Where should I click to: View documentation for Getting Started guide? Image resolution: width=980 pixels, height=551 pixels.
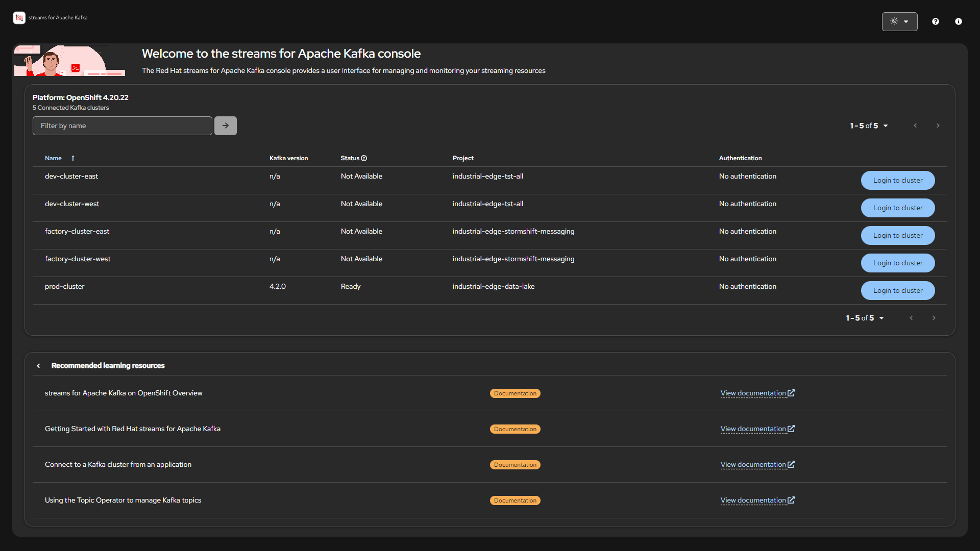pos(757,429)
